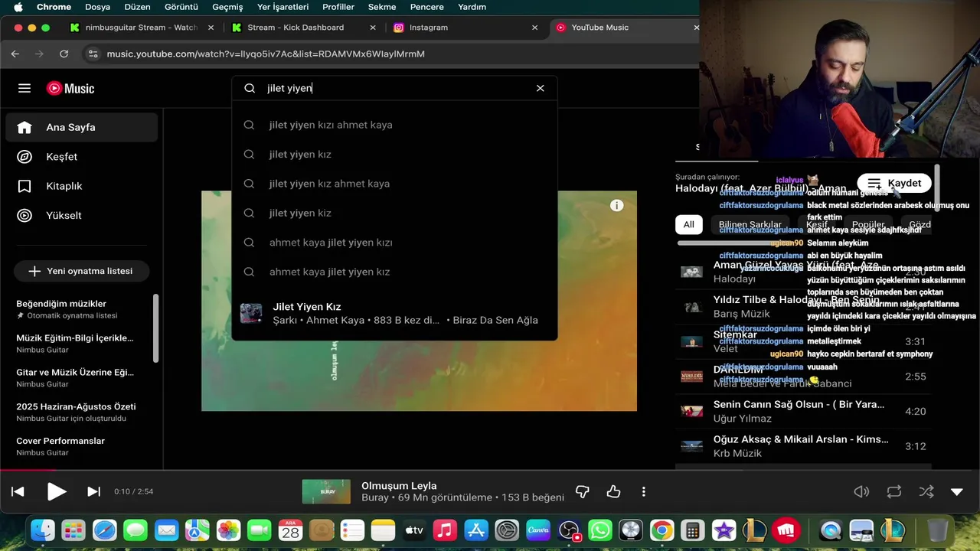Click the magnifier icon in search box
Image resolution: width=980 pixels, height=551 pixels.
(x=250, y=88)
